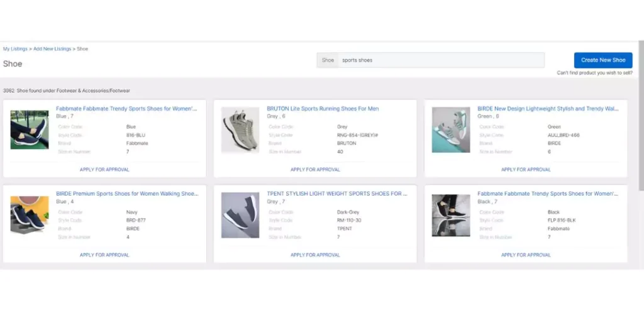Open the Fabbmate black shoe thumbnail
This screenshot has height=310, width=644.
tap(450, 215)
